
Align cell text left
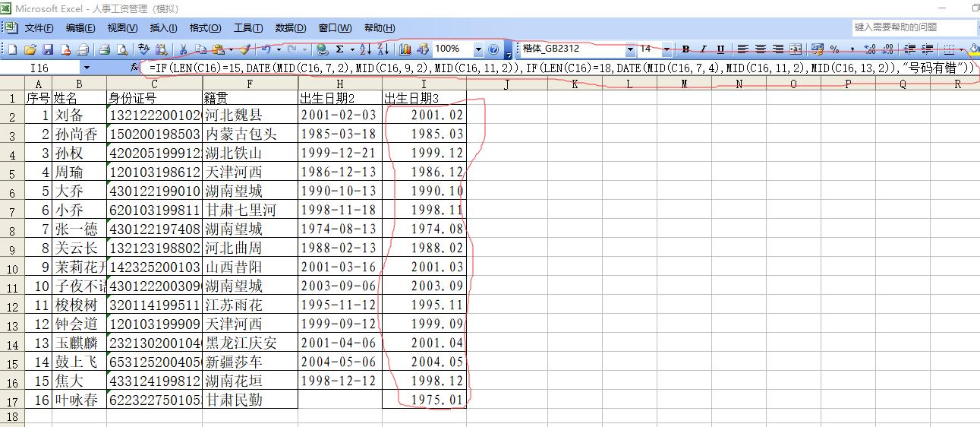point(742,49)
